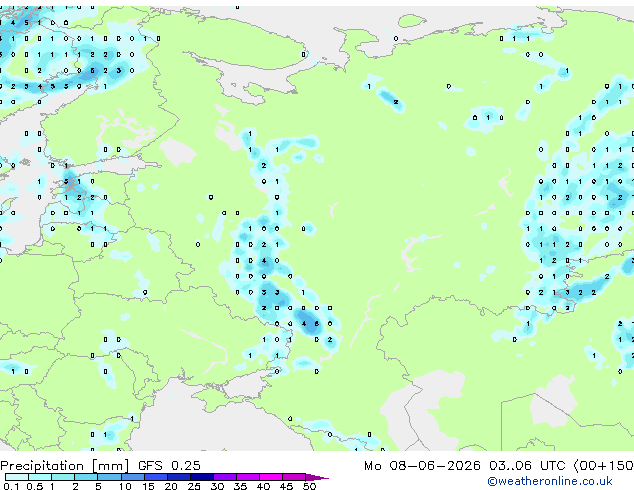Click the legend arrow tip above 50
Image resolution: width=634 pixels, height=490 pixels.
coord(317,477)
